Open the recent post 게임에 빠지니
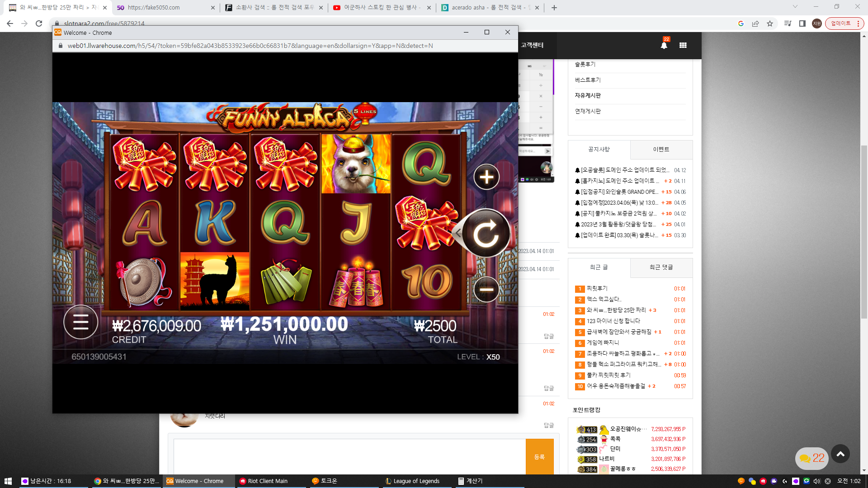This screenshot has width=868, height=488. point(603,343)
